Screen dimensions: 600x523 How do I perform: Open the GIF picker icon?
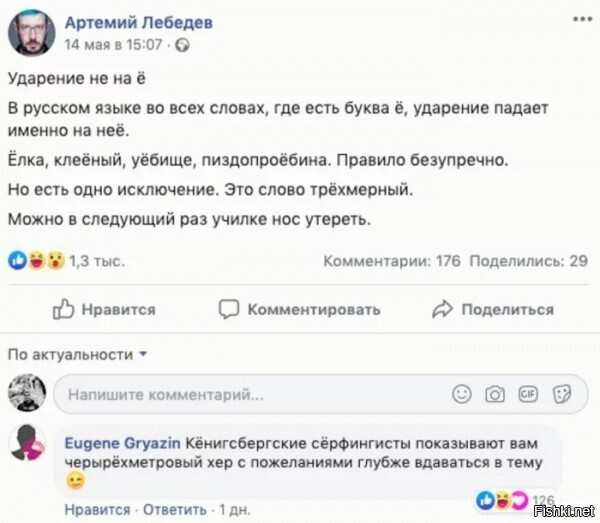(x=528, y=394)
